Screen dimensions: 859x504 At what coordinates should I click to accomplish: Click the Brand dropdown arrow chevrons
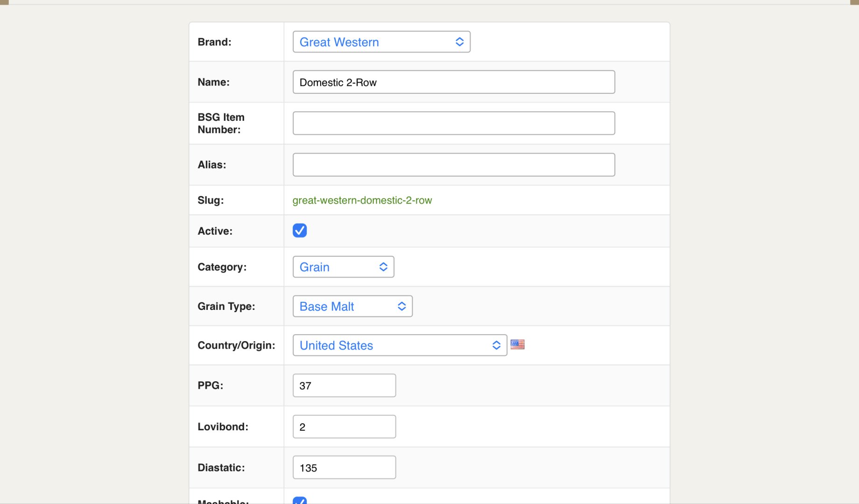[x=459, y=42]
